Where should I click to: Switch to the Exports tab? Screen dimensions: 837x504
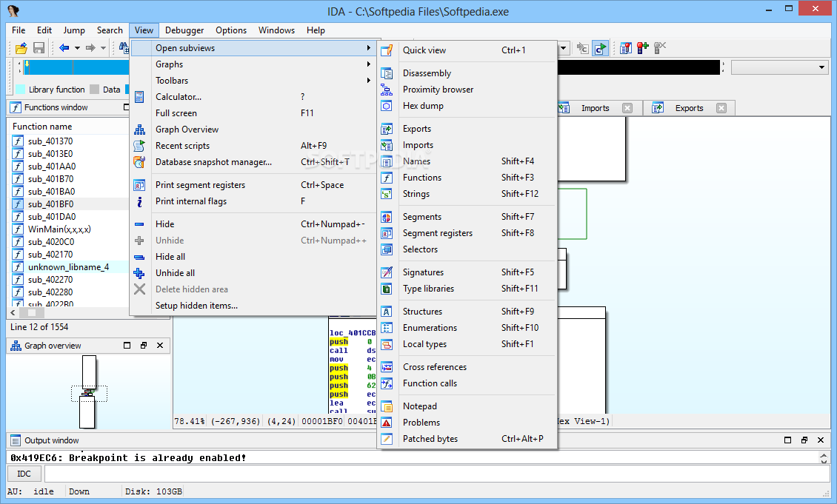pyautogui.click(x=689, y=108)
